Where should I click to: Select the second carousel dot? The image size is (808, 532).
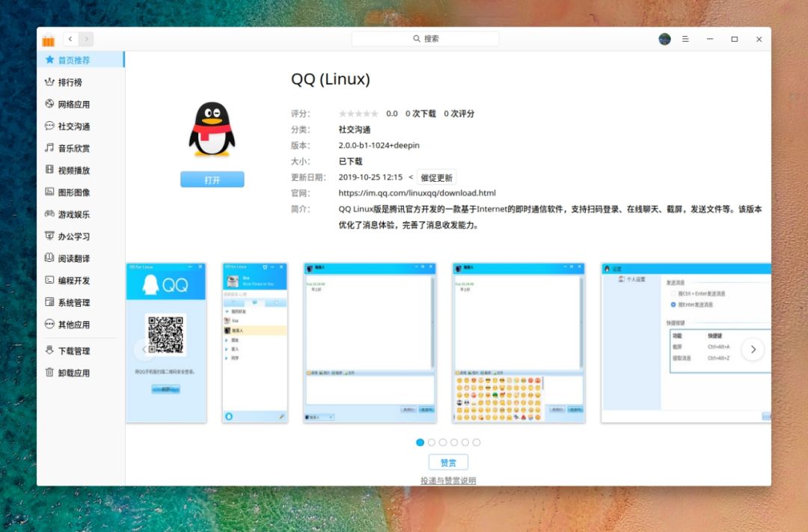coord(432,442)
